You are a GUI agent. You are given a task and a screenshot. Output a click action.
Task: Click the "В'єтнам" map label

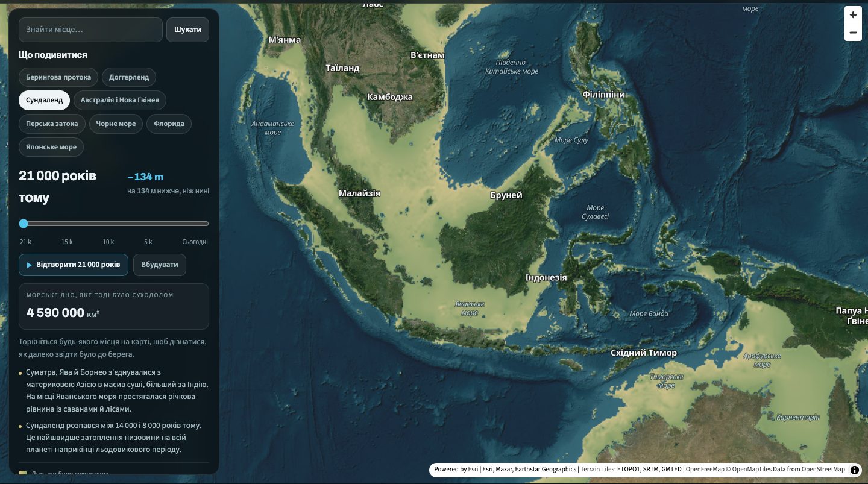[x=427, y=55]
